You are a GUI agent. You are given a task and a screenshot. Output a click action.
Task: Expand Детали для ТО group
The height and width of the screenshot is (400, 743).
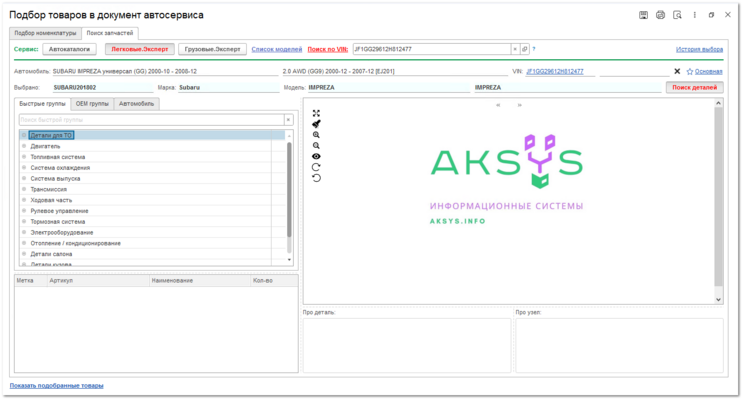(x=24, y=136)
